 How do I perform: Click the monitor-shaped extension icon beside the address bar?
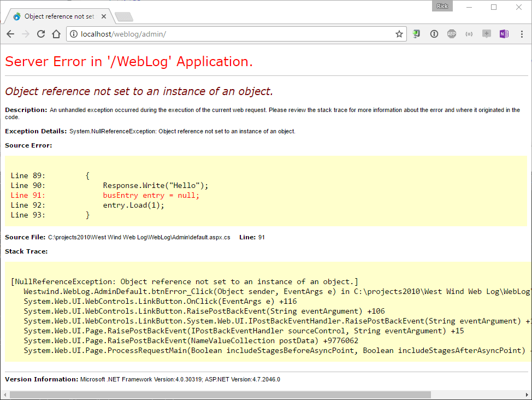point(417,34)
